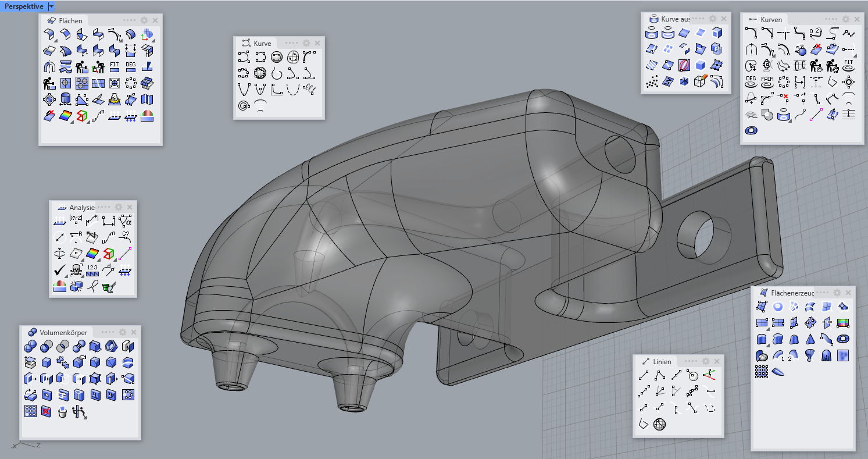Click the red X box icon in Volumenkörper
Screen dimensions: 868x459
(47, 412)
